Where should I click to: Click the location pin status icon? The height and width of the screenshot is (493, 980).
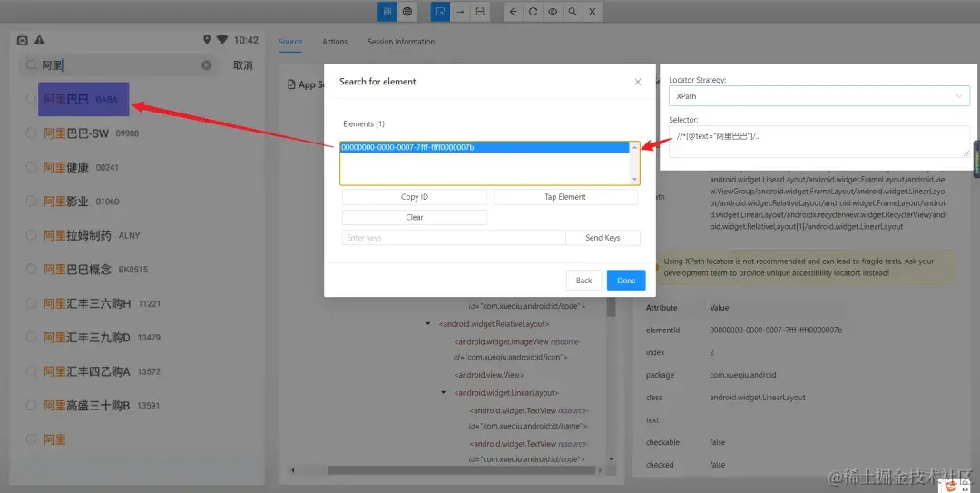pyautogui.click(x=207, y=39)
